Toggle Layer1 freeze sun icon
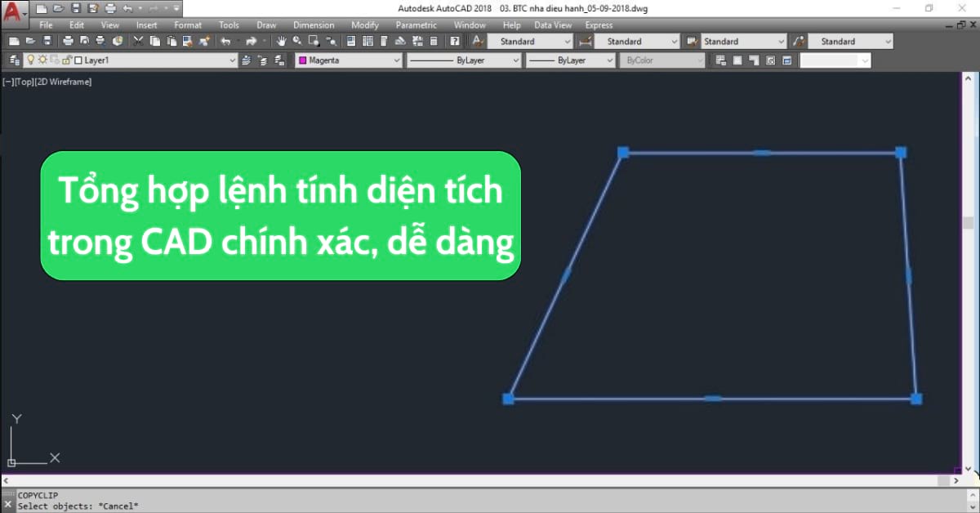This screenshot has width=980, height=513. 42,60
